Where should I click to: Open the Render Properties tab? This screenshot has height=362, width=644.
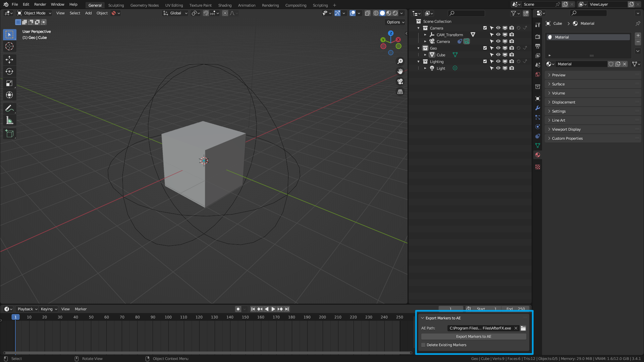(537, 37)
